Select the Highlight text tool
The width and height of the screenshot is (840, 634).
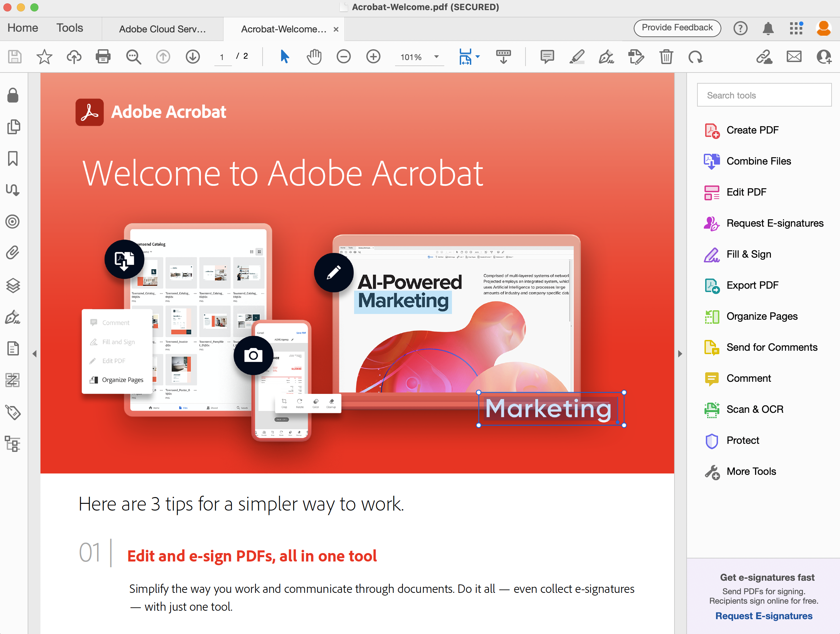577,57
